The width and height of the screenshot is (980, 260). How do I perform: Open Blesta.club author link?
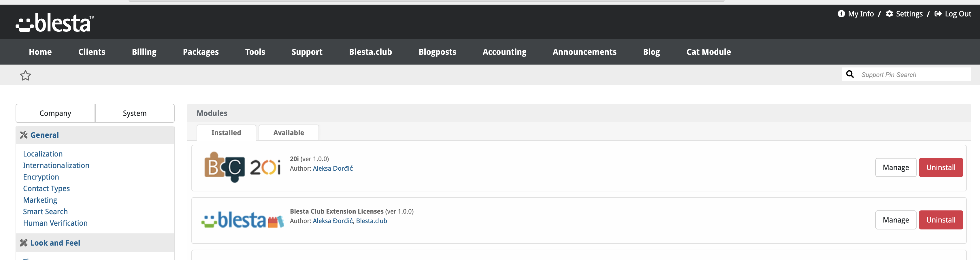coord(371,221)
